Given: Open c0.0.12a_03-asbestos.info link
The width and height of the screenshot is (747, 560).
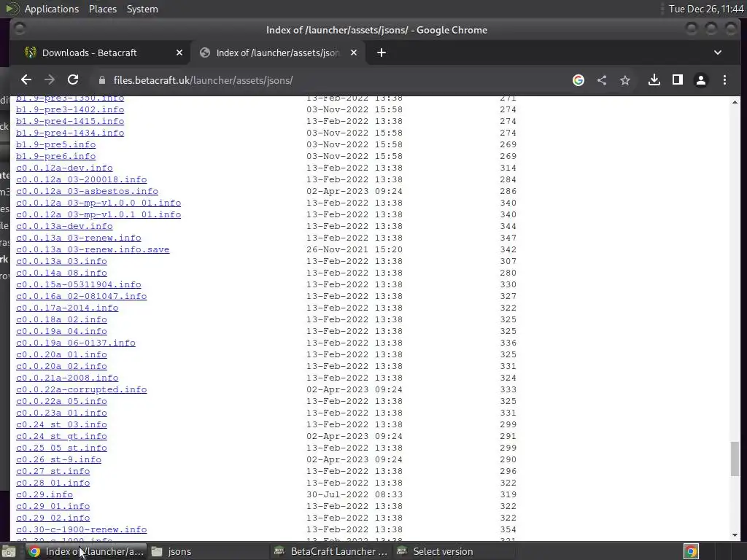Looking at the screenshot, I should click(88, 191).
